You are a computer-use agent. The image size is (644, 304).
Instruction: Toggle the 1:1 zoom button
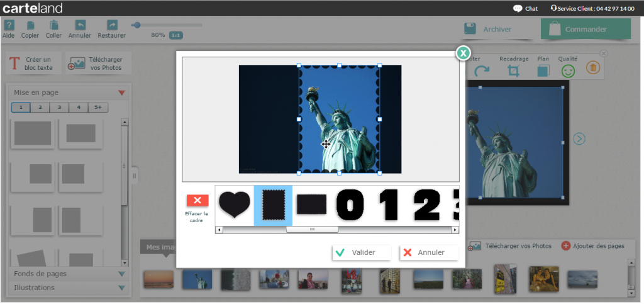pos(177,35)
